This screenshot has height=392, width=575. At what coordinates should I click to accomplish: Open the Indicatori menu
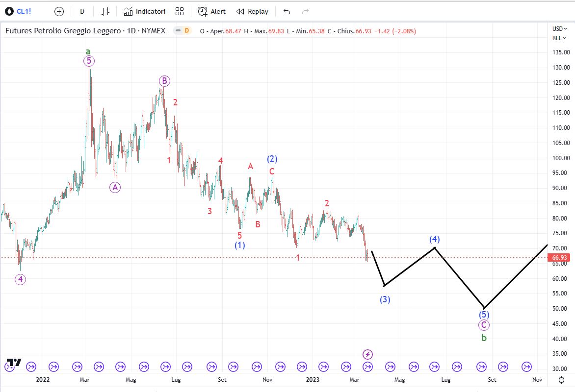pos(145,12)
